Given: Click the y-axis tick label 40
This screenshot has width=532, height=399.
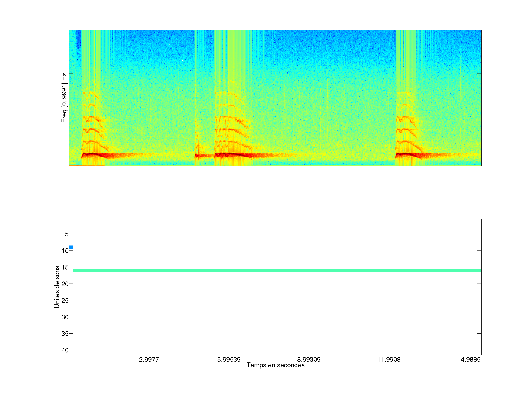Looking at the screenshot, I should (65, 350).
